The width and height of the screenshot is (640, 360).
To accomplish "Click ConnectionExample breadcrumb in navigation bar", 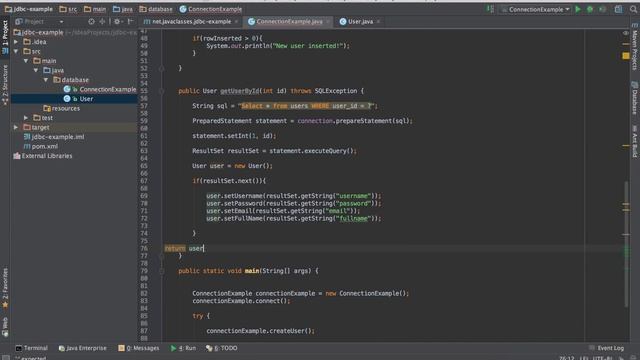I will click(x=211, y=9).
